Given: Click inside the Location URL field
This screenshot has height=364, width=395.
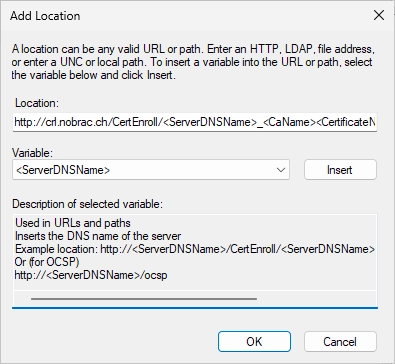Looking at the screenshot, I should (195, 122).
